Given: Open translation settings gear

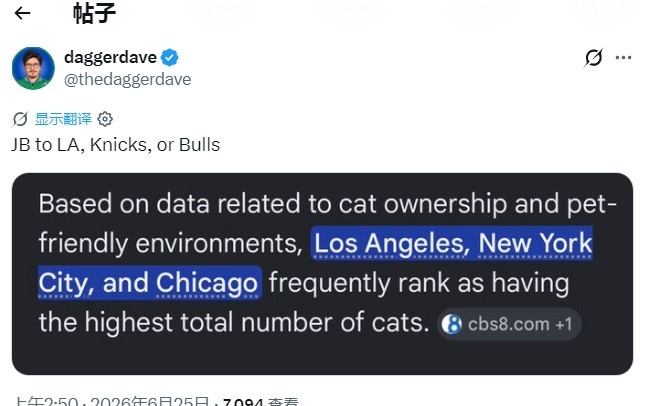Looking at the screenshot, I should pos(105,119).
